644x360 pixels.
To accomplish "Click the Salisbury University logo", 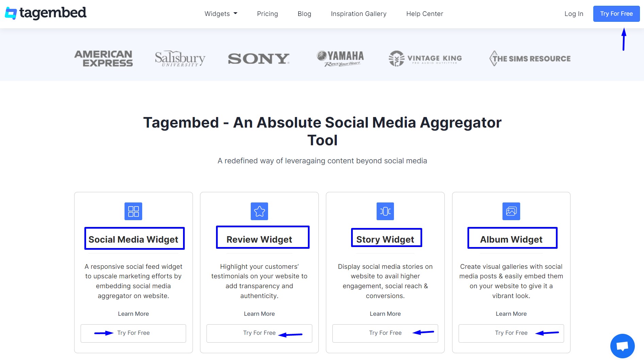I will point(180,59).
